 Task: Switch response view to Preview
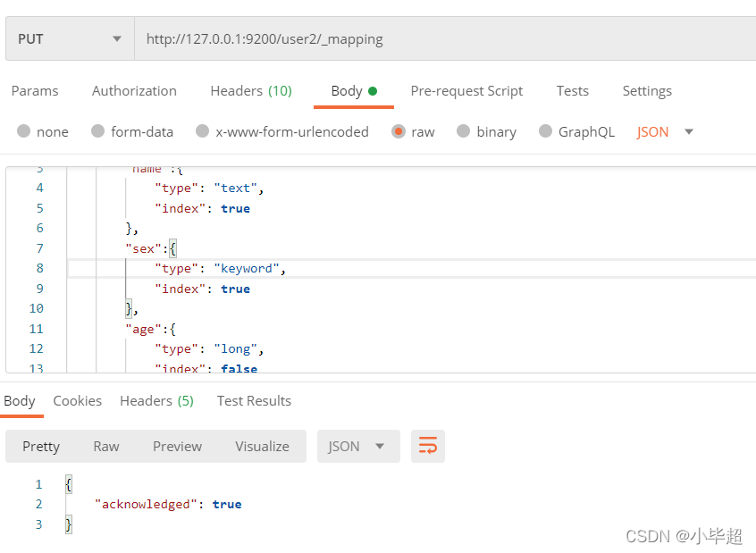click(x=178, y=446)
